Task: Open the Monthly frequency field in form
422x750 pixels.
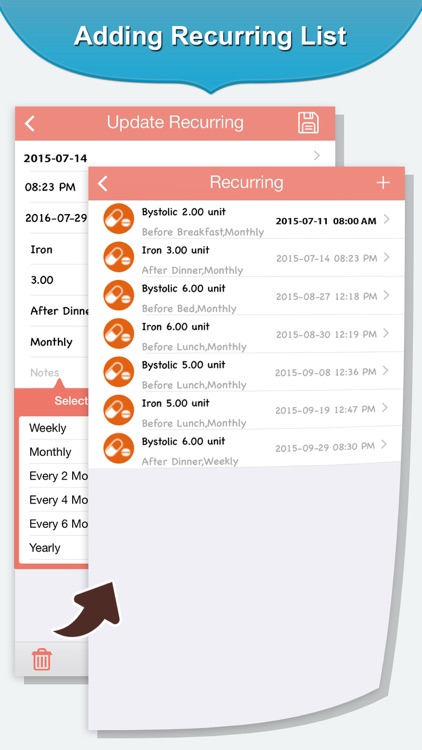Action: click(x=52, y=342)
